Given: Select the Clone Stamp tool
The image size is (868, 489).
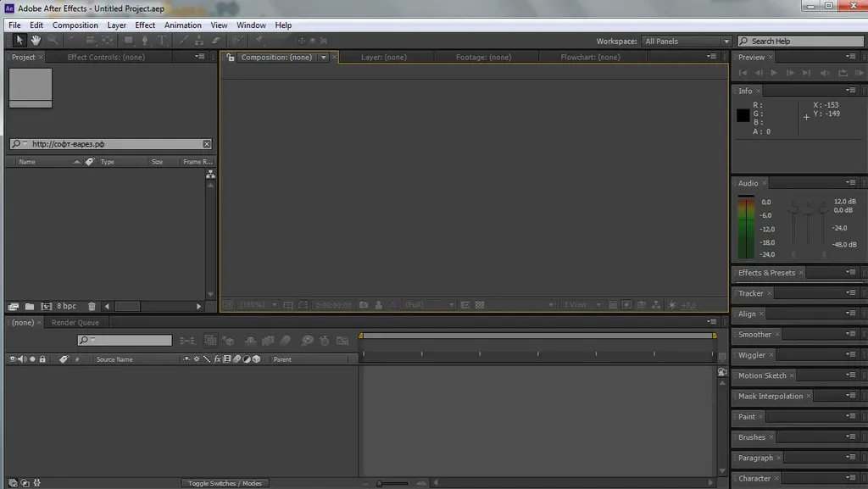Looking at the screenshot, I should click(199, 40).
